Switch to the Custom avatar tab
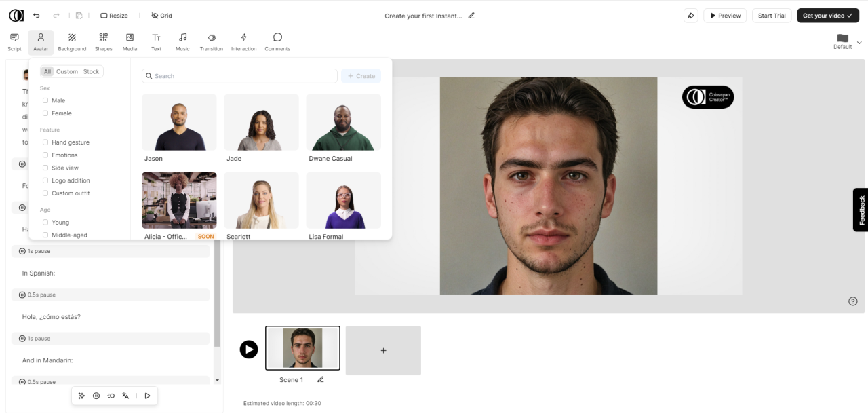 tap(67, 71)
